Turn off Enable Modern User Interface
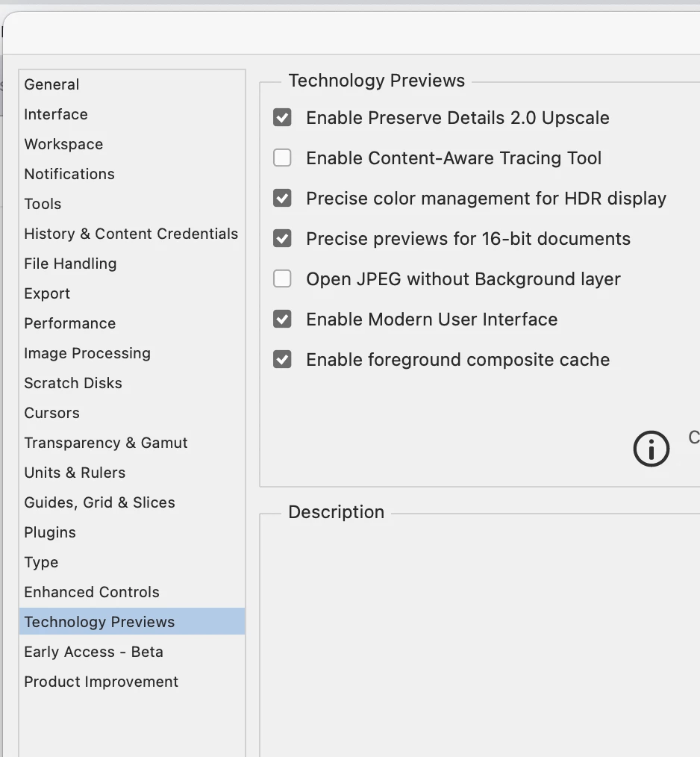This screenshot has width=700, height=757. click(282, 320)
